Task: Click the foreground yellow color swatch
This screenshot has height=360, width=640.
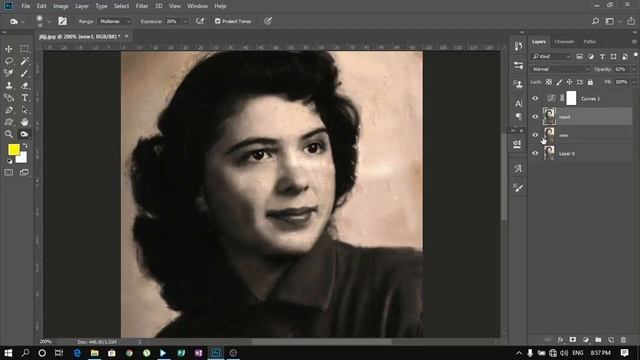Action: [x=13, y=149]
